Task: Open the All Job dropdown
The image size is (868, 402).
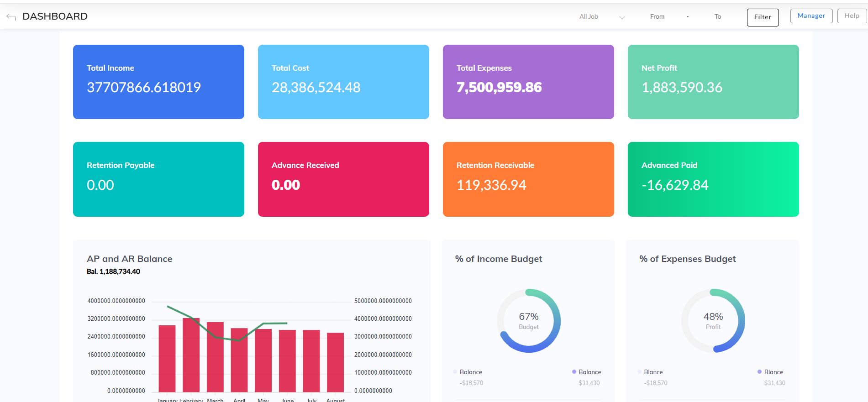Action: 589,17
